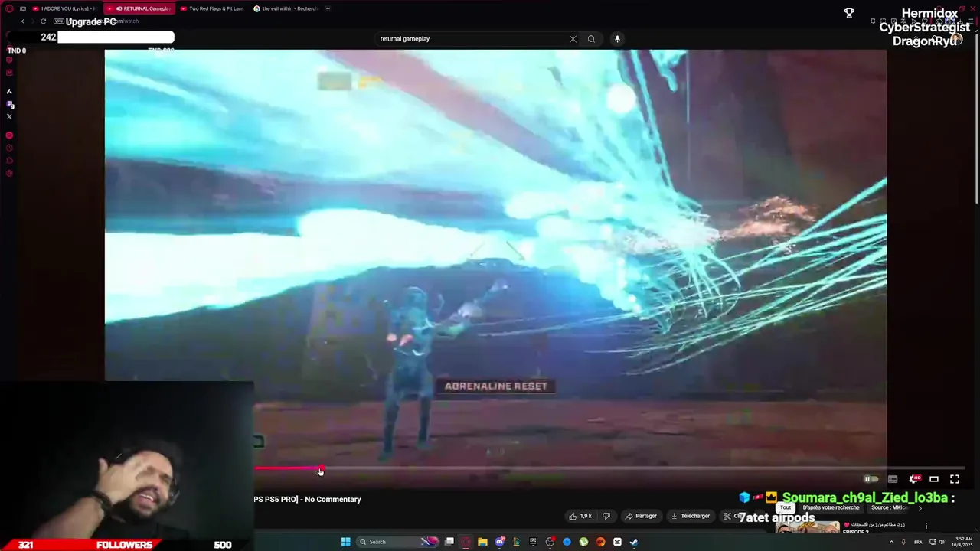980x551 pixels.
Task: Open the Opera GX taskbar icon
Action: point(465,542)
